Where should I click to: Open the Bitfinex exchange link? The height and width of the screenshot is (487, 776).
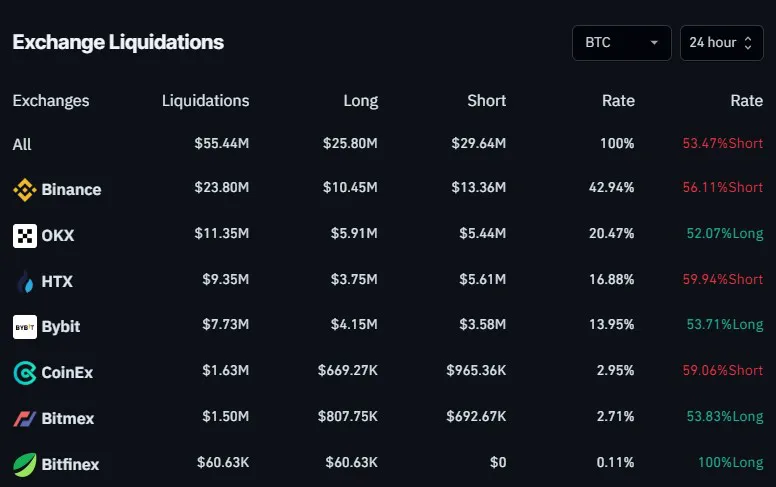coord(70,464)
